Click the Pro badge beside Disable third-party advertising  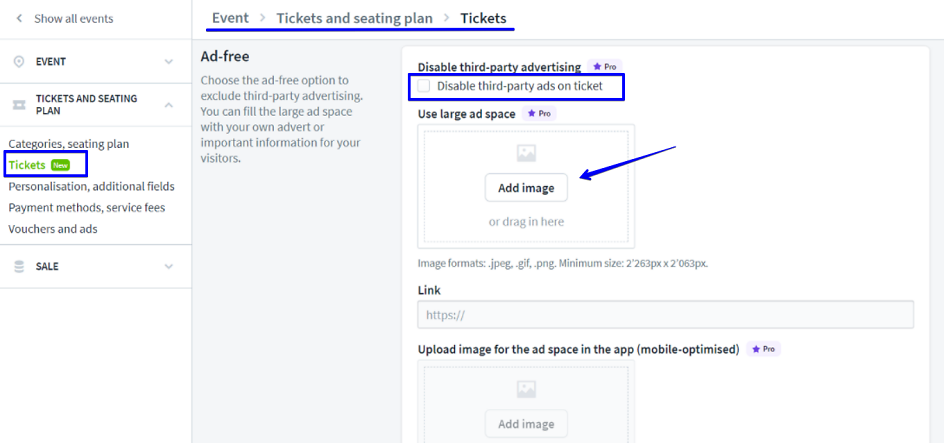(605, 66)
